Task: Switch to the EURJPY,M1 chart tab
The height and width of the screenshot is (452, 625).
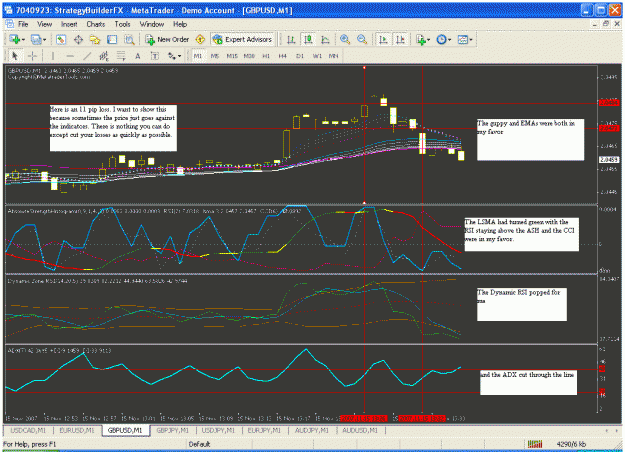Action: tap(264, 430)
